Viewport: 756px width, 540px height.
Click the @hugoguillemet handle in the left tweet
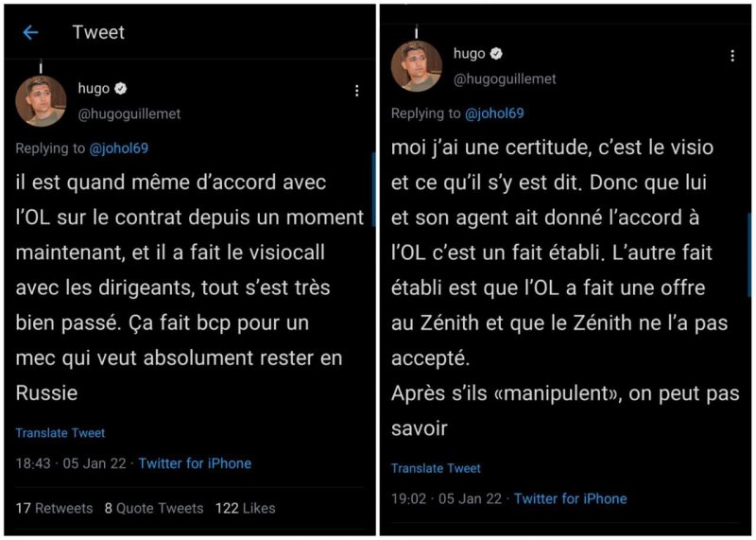(129, 113)
